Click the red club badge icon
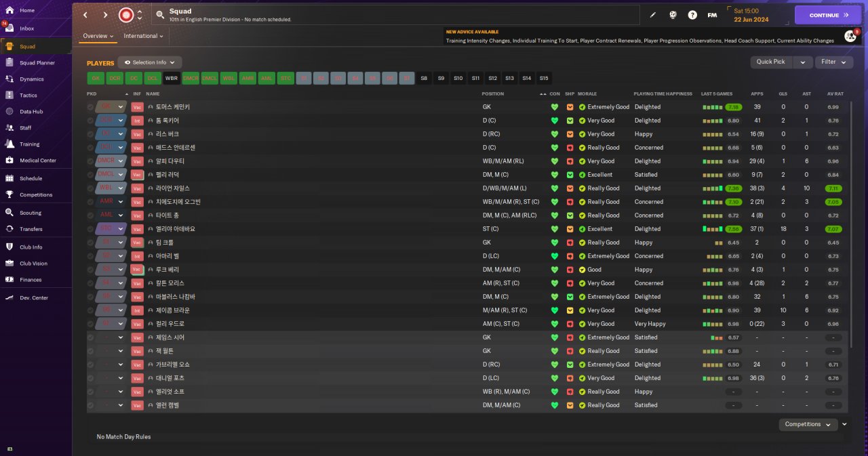 (126, 15)
